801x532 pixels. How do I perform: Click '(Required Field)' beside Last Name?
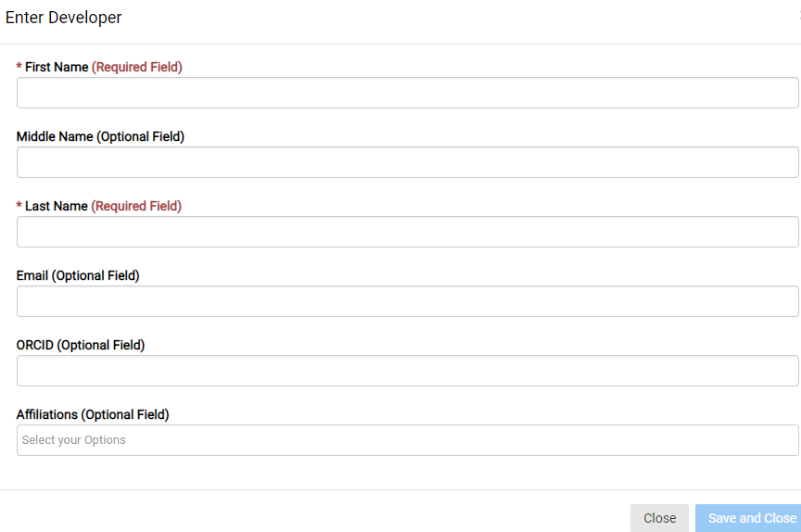137,206
